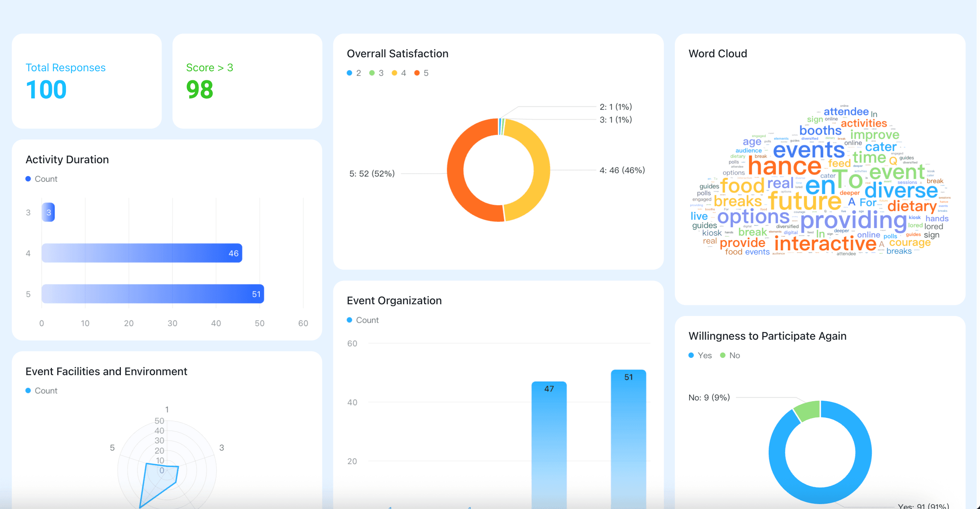980x509 pixels.
Task: Click the Total Responses 100 card
Action: tap(87, 81)
